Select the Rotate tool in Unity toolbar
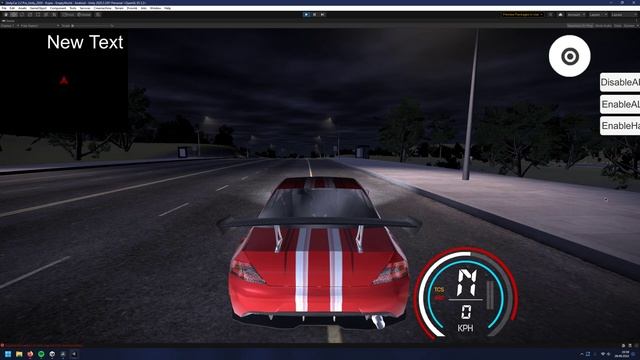 (x=22, y=15)
